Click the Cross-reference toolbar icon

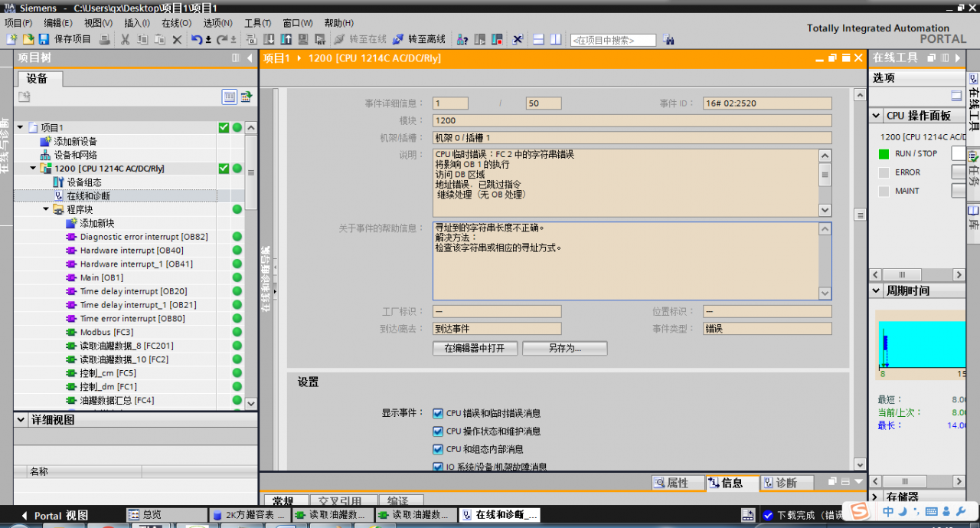[x=518, y=39]
